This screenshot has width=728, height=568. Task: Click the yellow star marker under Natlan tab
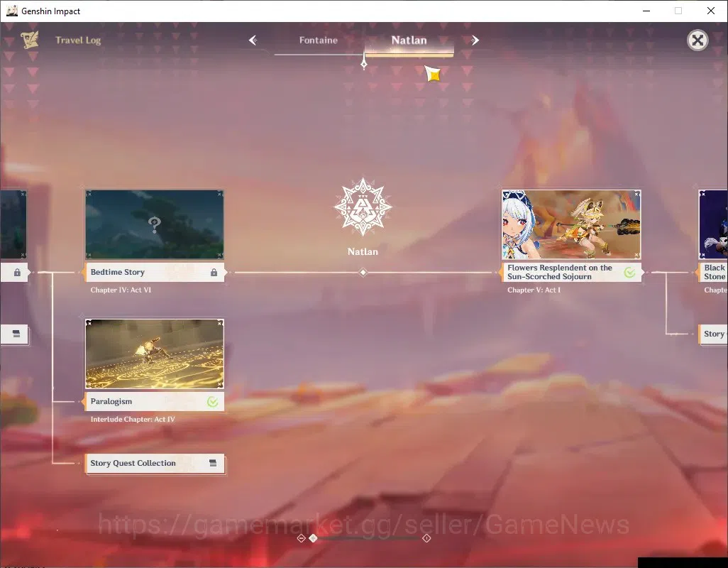tap(433, 74)
